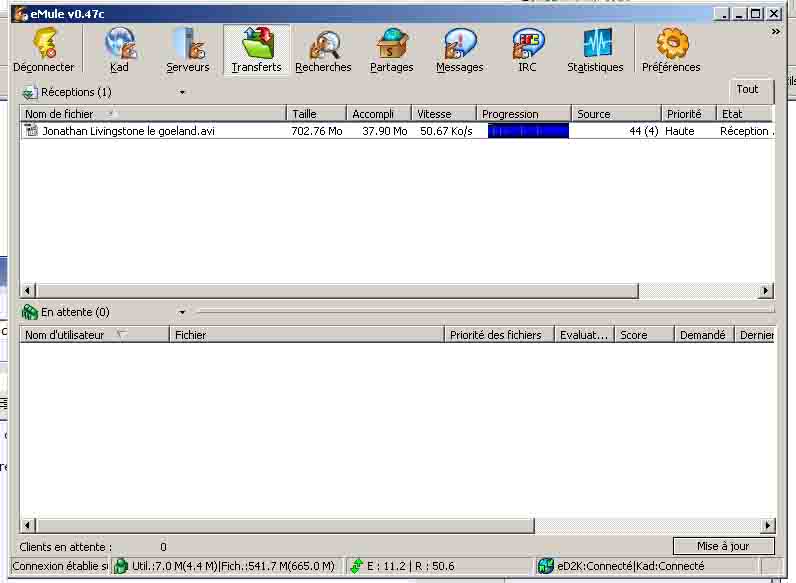Sort downloads by Progression column

[x=523, y=114]
